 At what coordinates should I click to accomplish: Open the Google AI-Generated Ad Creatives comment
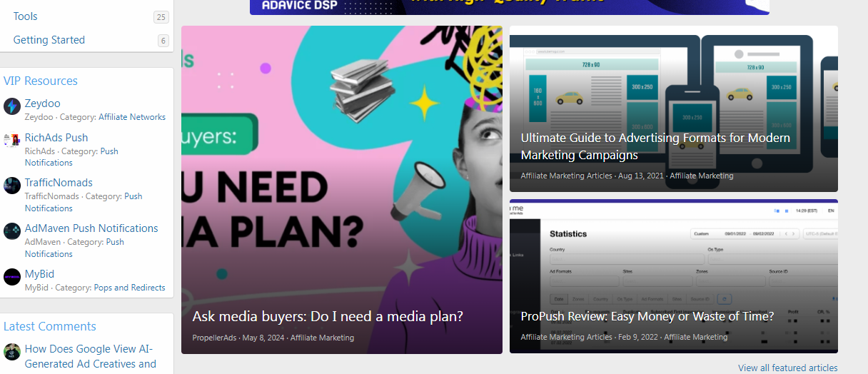91,356
